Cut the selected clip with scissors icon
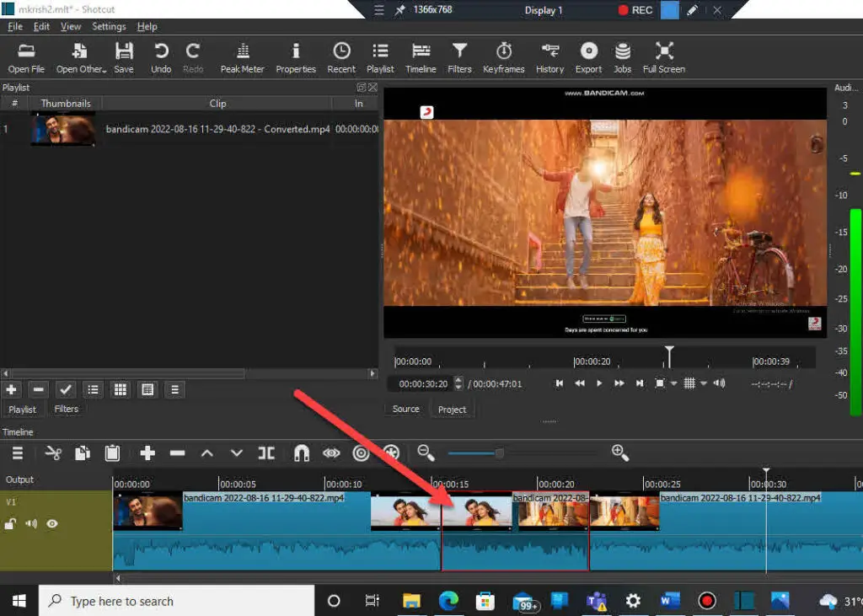Image resolution: width=863 pixels, height=616 pixels. tap(53, 453)
